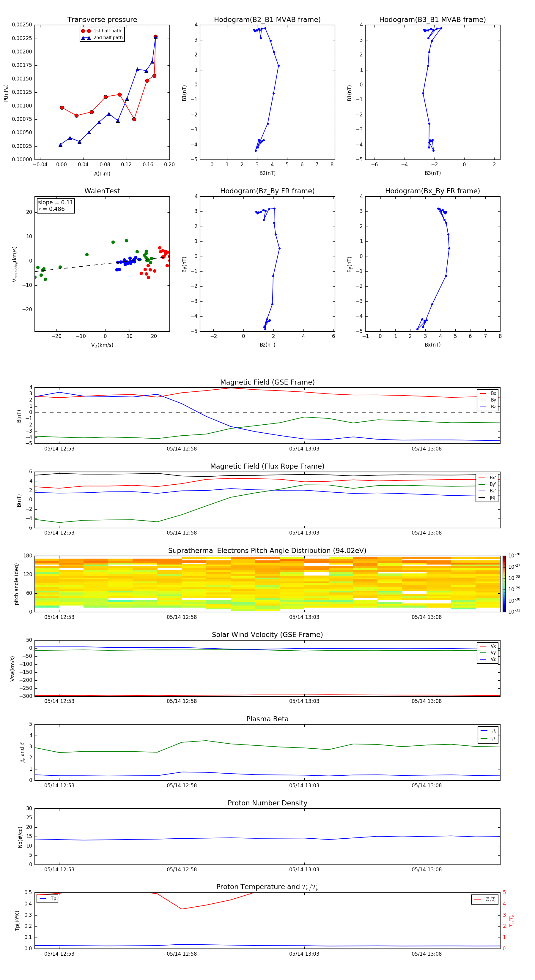Screen dimensions: 535x980
Task: Click the 10^-31 color bar label
Action: point(514,611)
